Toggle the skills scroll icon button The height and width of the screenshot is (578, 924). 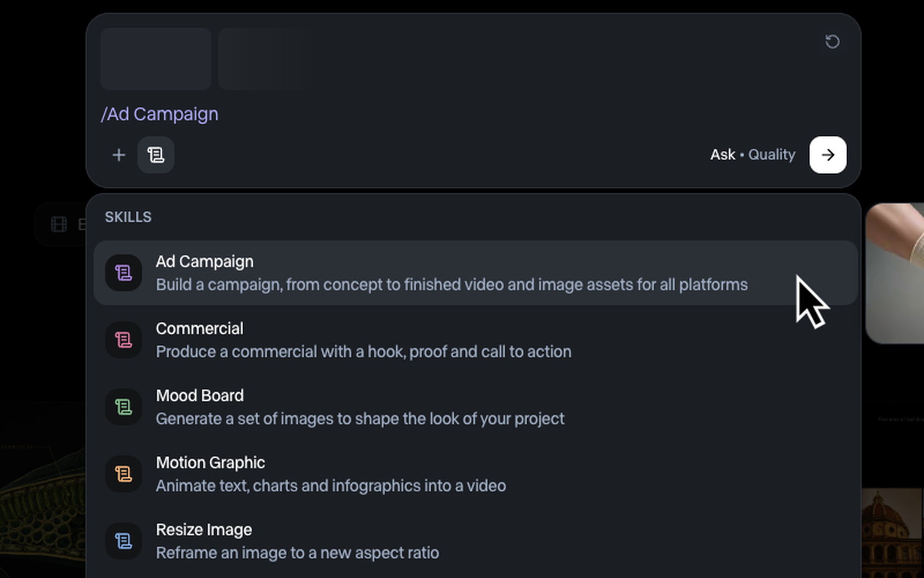coord(156,155)
